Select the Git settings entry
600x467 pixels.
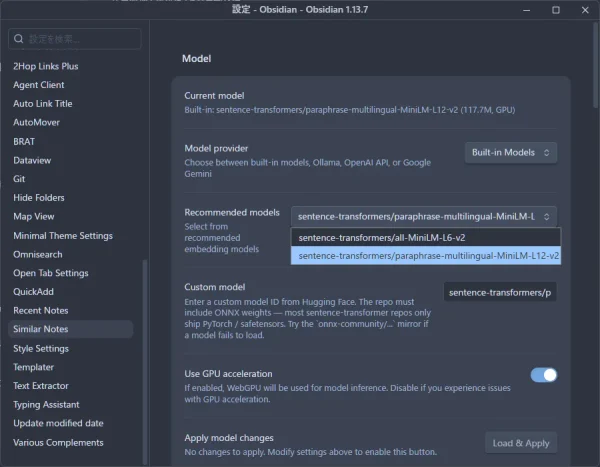click(x=19, y=179)
